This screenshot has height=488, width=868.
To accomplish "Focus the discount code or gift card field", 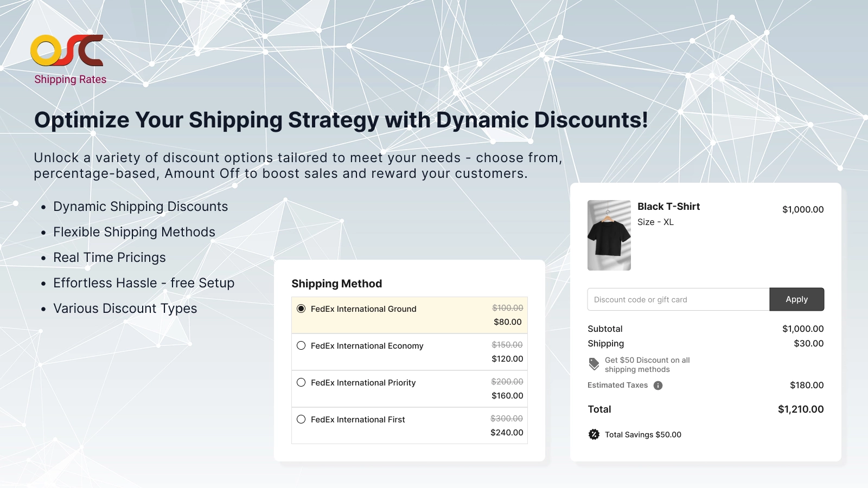I will click(678, 299).
